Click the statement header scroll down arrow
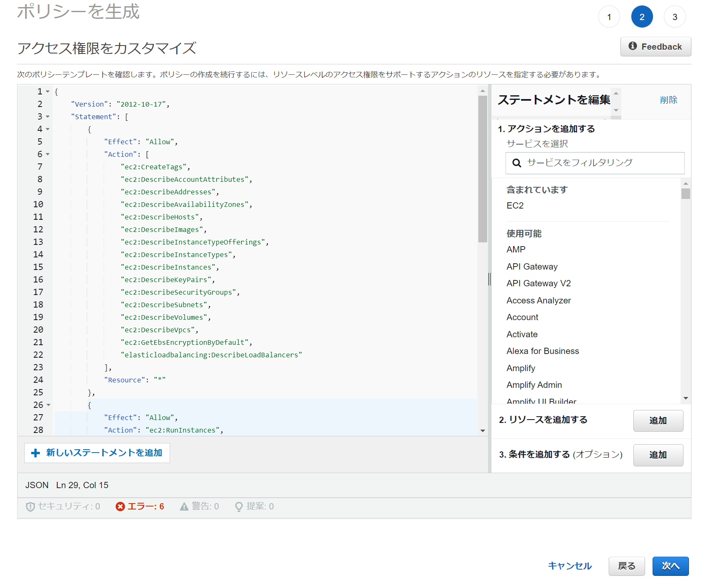709x588 pixels. [616, 110]
